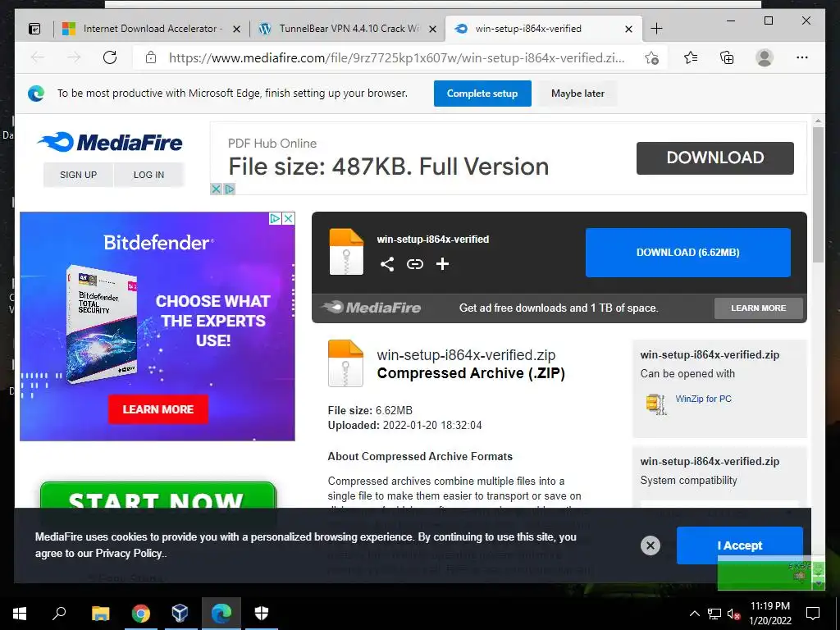Click I Accept cookies button
This screenshot has height=630, width=840.
pos(739,546)
